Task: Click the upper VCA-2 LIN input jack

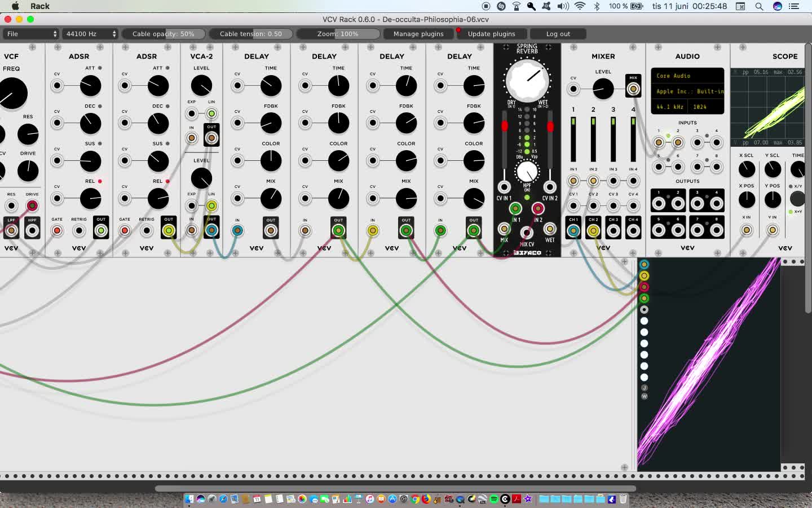Action: click(x=211, y=113)
